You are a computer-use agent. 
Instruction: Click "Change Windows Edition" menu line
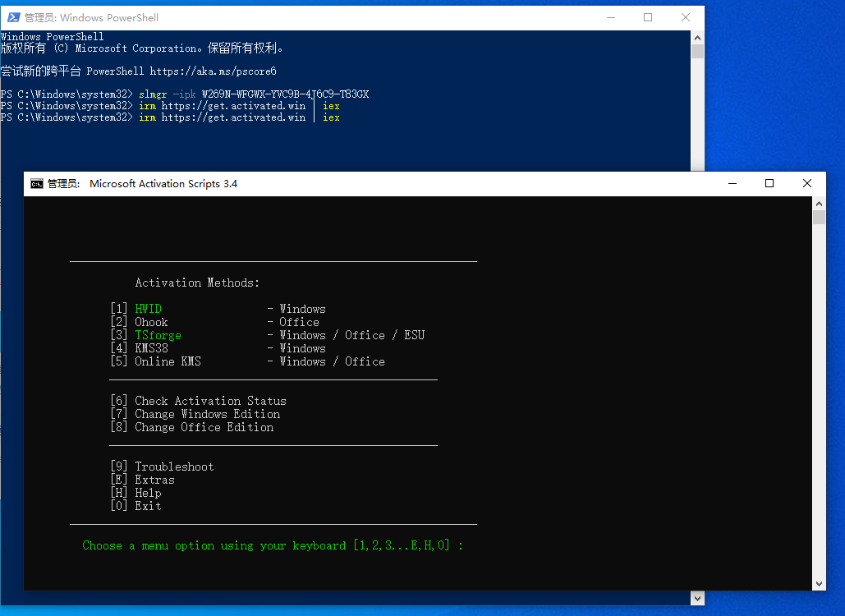click(x=207, y=414)
